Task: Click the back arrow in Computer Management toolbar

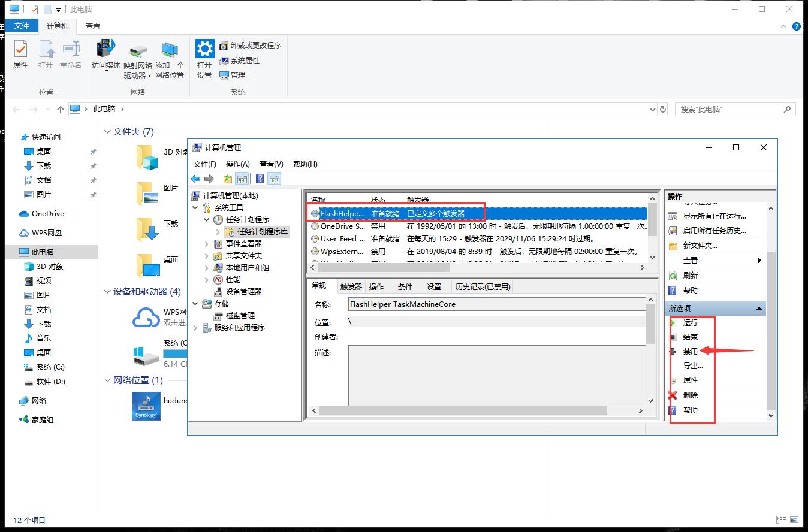Action: coord(195,178)
